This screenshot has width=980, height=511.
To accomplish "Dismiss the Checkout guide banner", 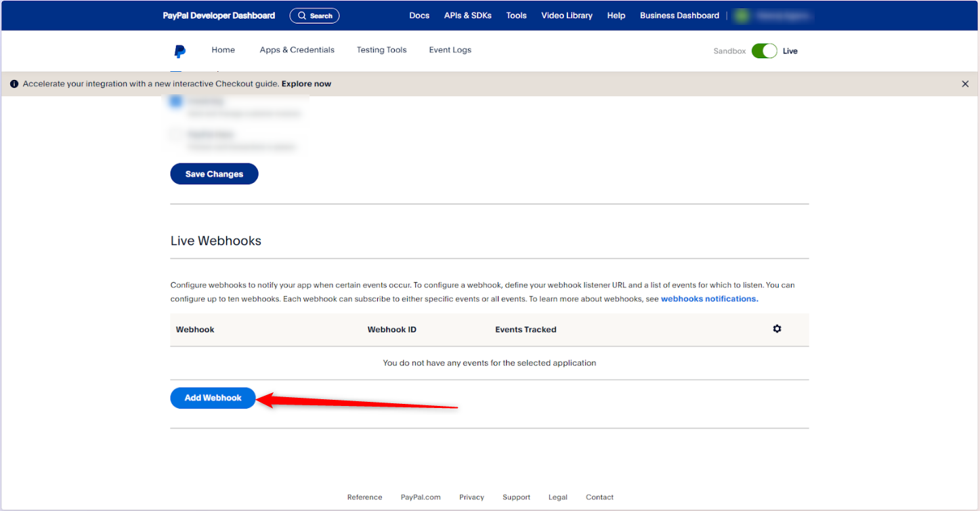I will coord(965,84).
